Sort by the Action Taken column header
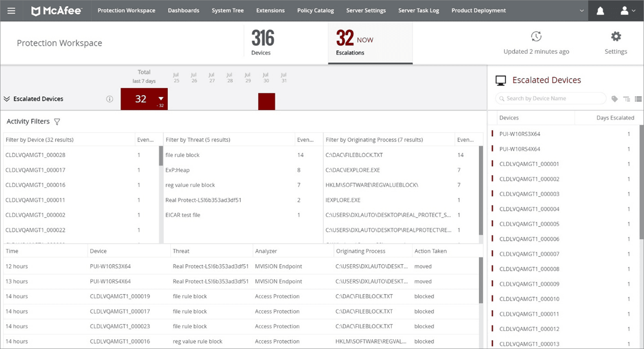 [x=430, y=251]
